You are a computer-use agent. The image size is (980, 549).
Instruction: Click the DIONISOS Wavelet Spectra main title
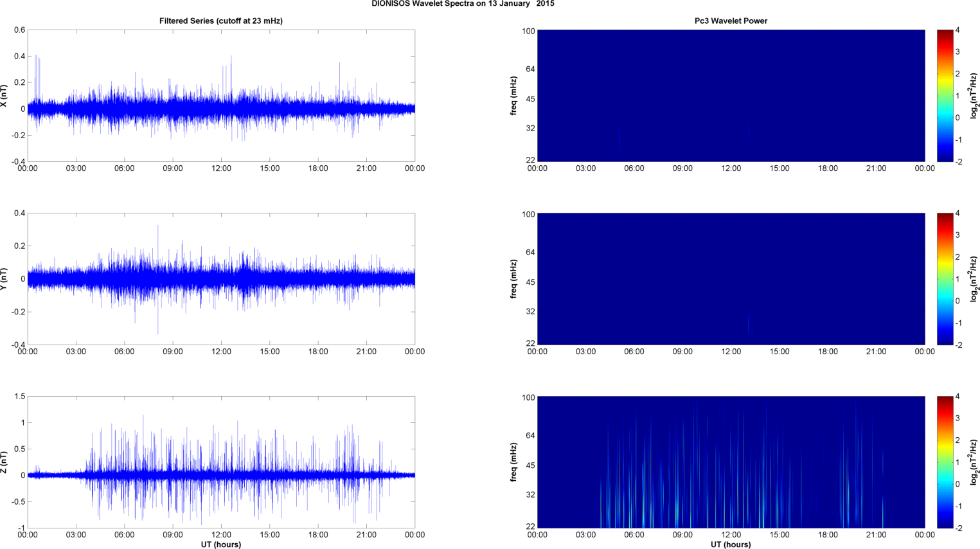point(463,4)
